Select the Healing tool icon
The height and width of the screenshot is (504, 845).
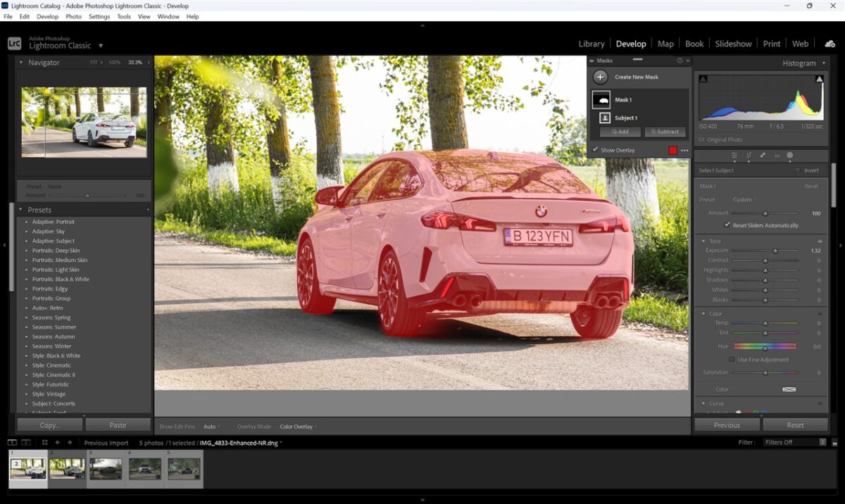pos(763,155)
